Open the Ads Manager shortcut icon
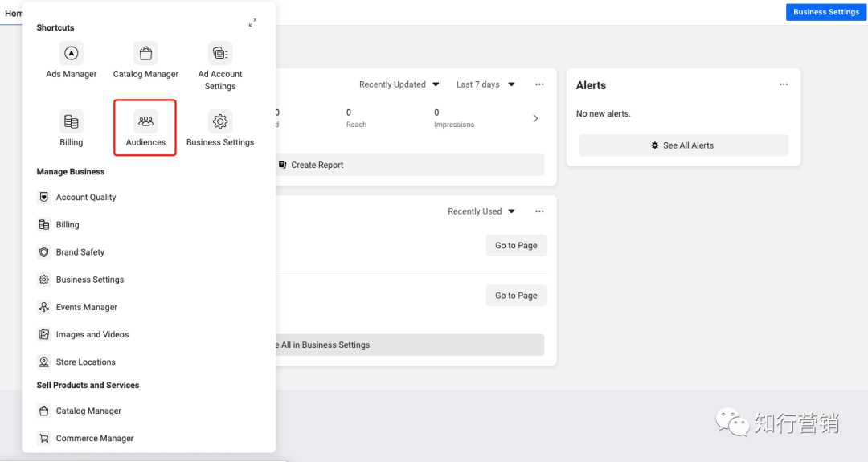The height and width of the screenshot is (462, 868). (71, 53)
